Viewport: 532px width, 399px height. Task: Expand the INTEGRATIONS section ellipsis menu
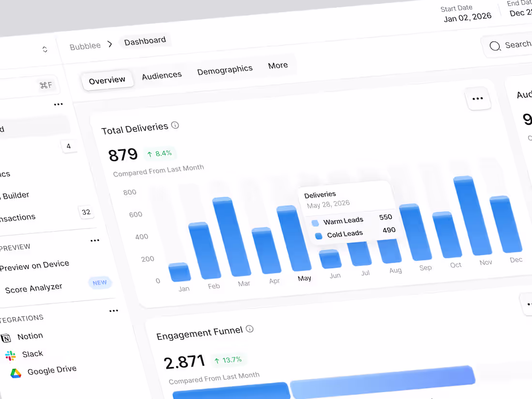(x=114, y=310)
